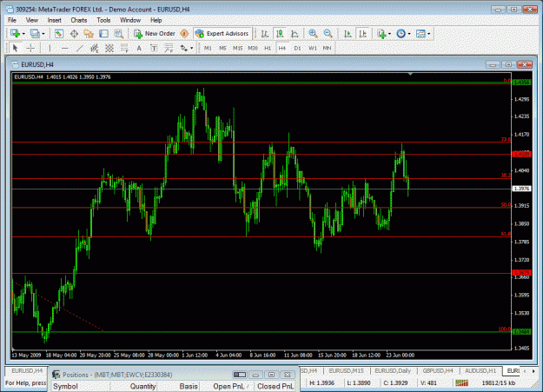The image size is (543, 392).
Task: Open the Charts menu
Action: click(x=78, y=20)
